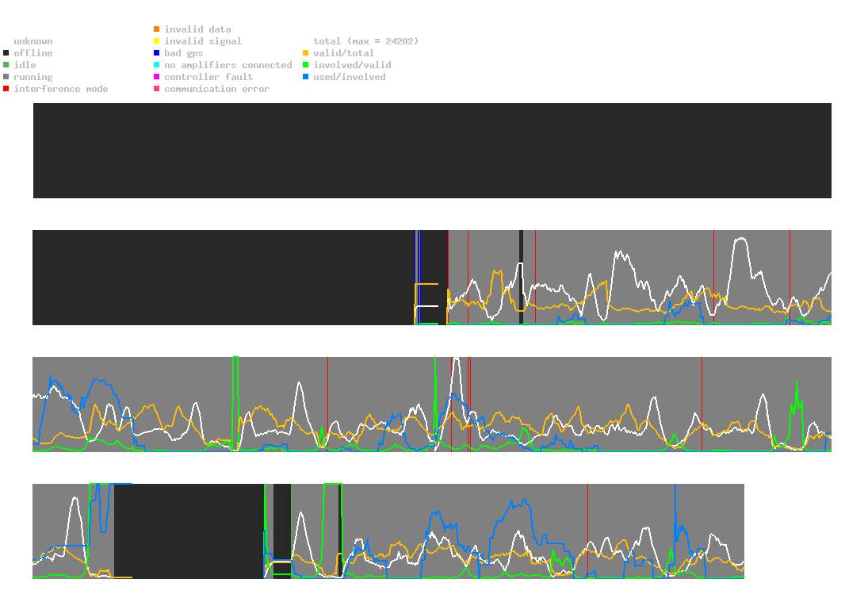Viewport: 868px width, 606px height.
Task: Click the used/involved legend swatch
Action: click(x=305, y=77)
